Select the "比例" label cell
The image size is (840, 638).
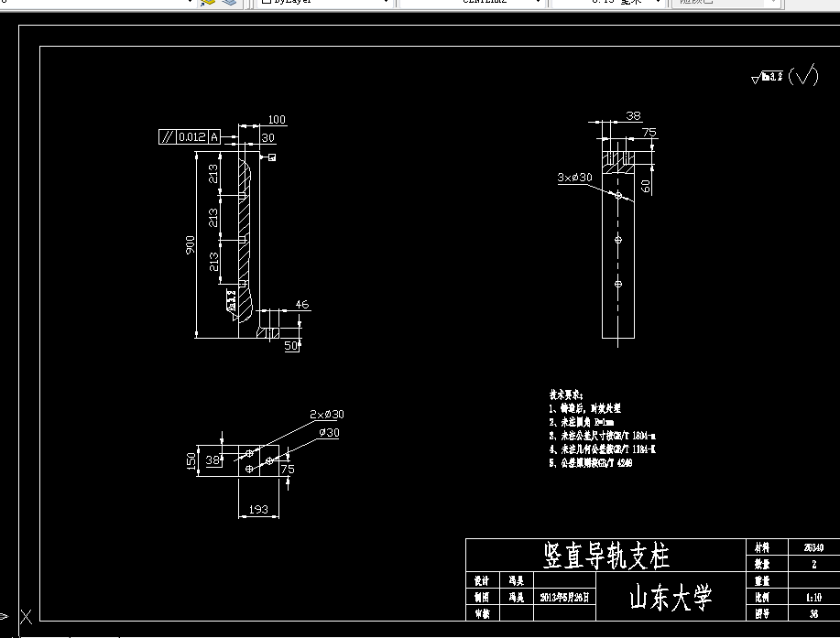pyautogui.click(x=767, y=597)
